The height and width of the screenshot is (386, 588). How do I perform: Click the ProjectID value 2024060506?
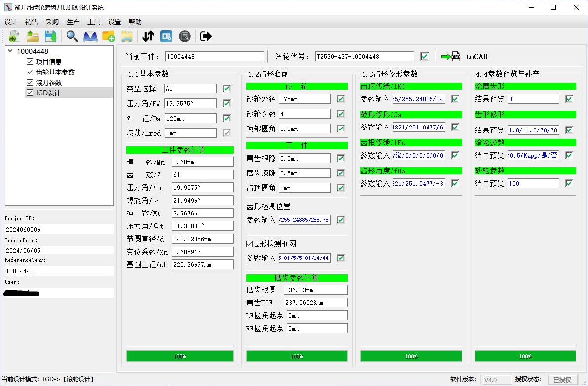[59, 229]
